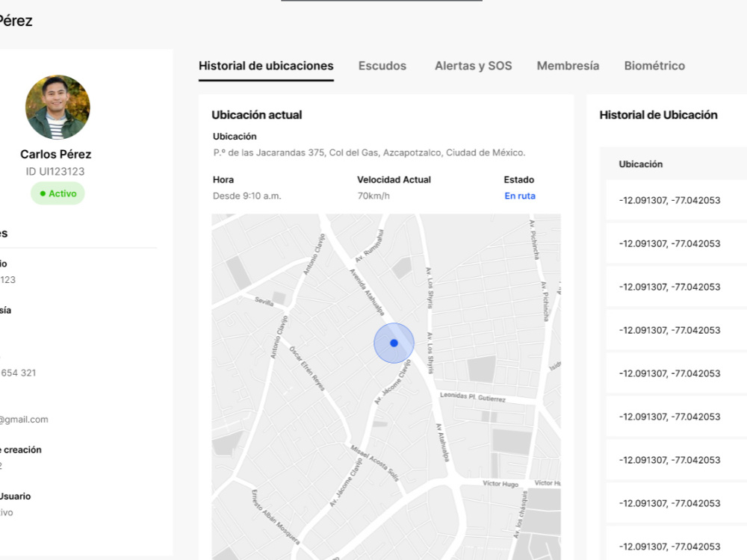Select the blue location marker on the map
This screenshot has width=747, height=560.
394,343
